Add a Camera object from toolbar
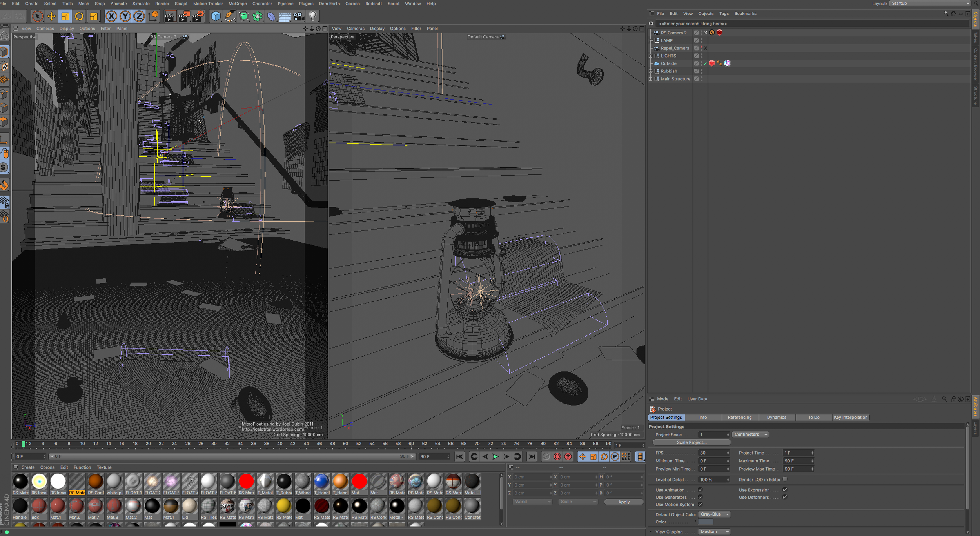980x536 pixels. (299, 16)
